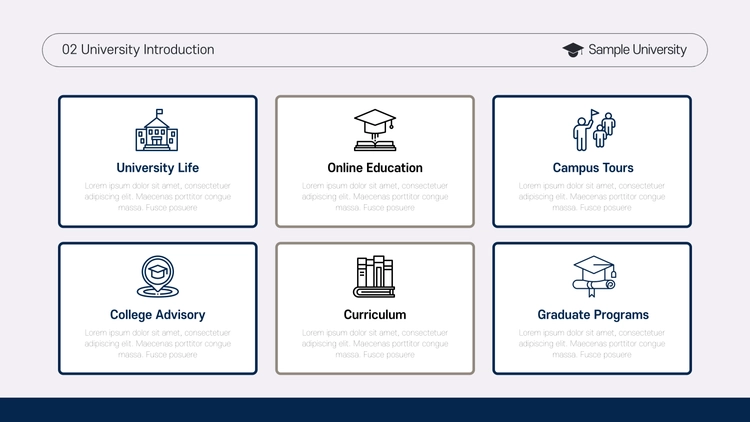
Task: Click the bookshelf books icon
Action: click(375, 277)
